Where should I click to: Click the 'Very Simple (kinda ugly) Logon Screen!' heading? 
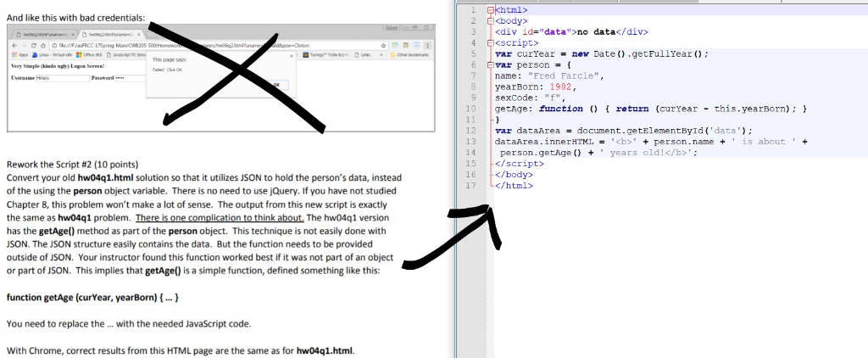pyautogui.click(x=58, y=66)
